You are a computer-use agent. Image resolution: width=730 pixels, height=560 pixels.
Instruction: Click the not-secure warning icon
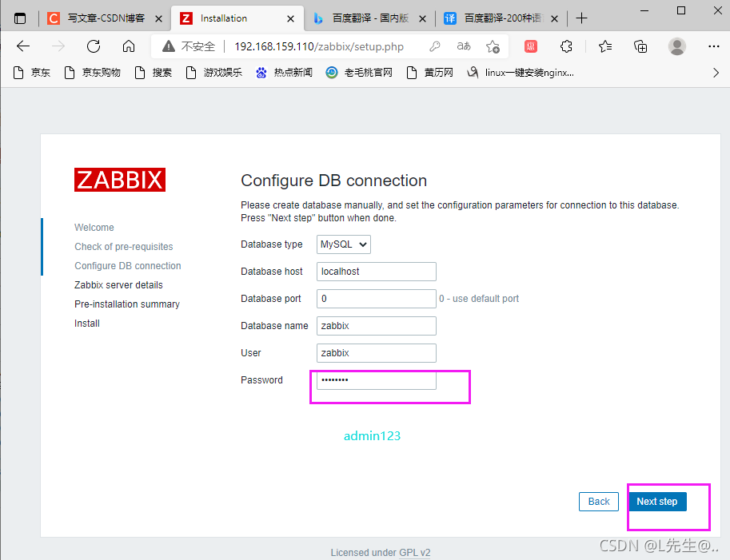coord(169,46)
